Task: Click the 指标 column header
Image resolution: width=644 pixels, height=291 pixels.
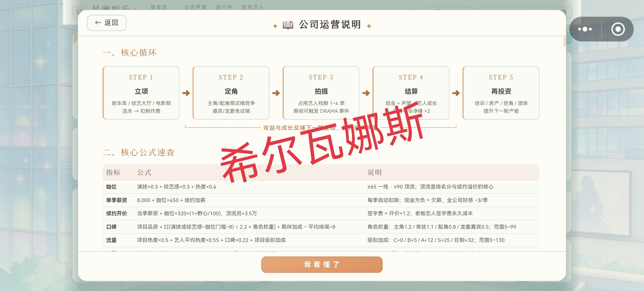Action: 113,172
